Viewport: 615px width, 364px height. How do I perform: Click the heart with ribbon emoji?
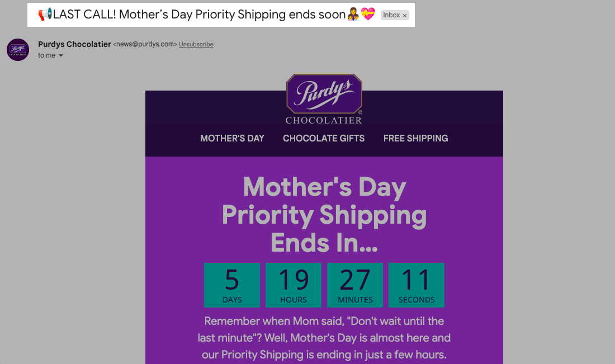tap(368, 15)
